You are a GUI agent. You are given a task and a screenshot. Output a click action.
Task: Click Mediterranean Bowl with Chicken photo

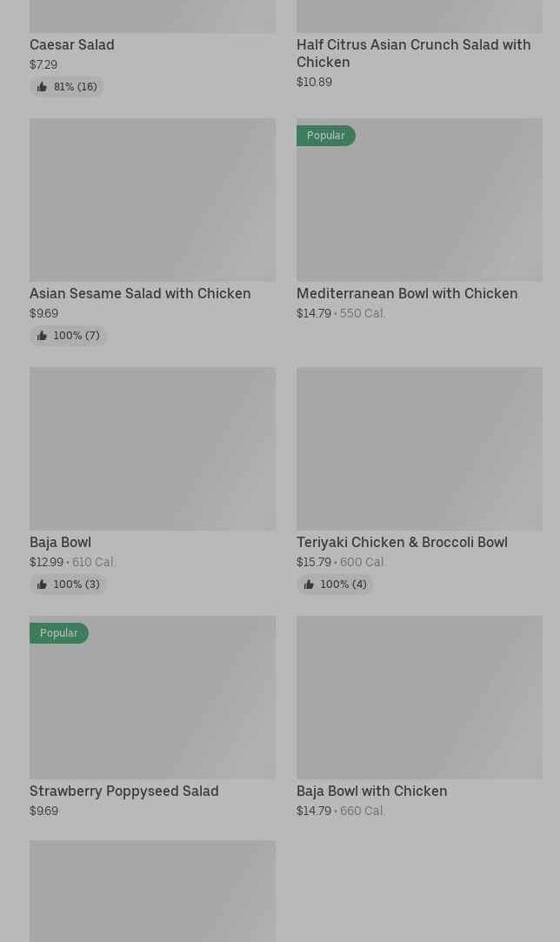point(419,209)
